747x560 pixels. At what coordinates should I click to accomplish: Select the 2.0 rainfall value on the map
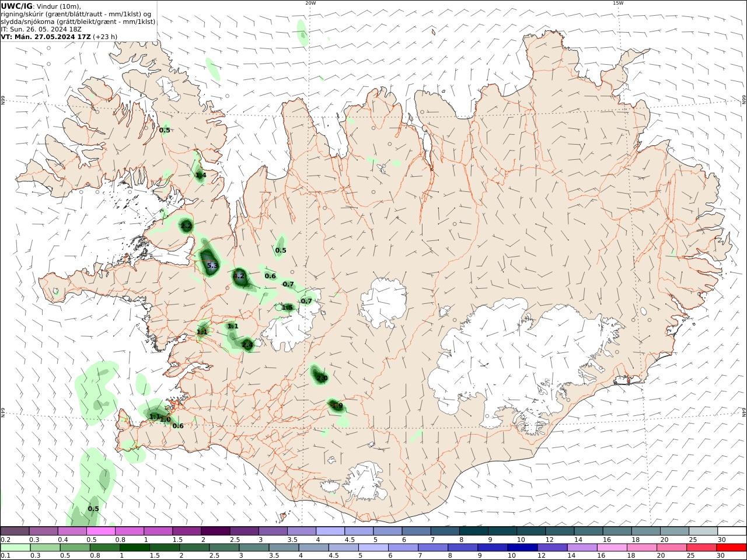pos(322,379)
